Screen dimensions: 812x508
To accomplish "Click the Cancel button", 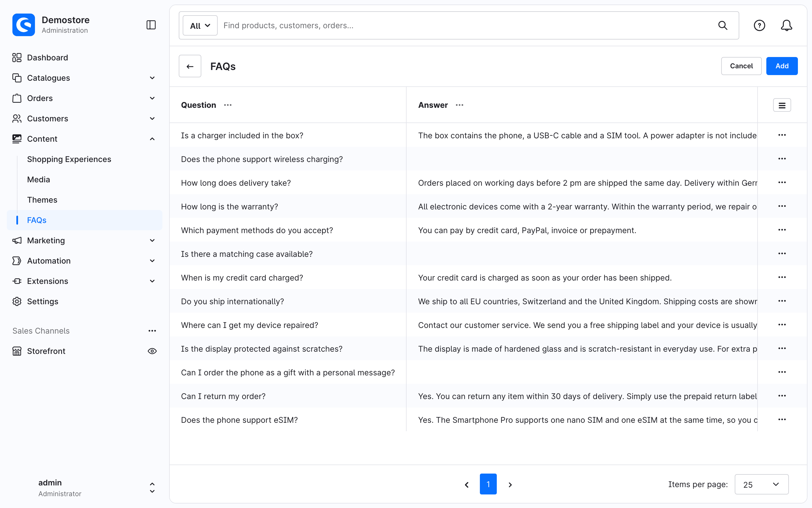I will point(741,66).
